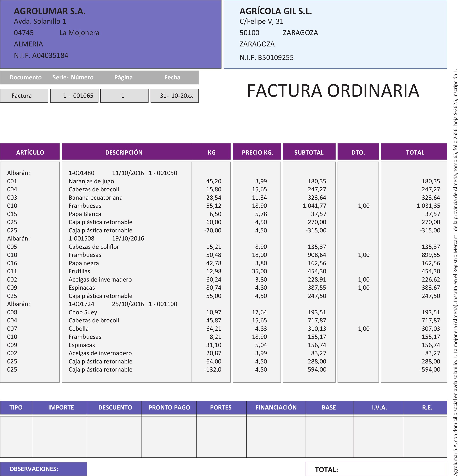Viewport: 458px width, 476px height.
Task: Click the empty IMPORTE cell
Action: 60,437
